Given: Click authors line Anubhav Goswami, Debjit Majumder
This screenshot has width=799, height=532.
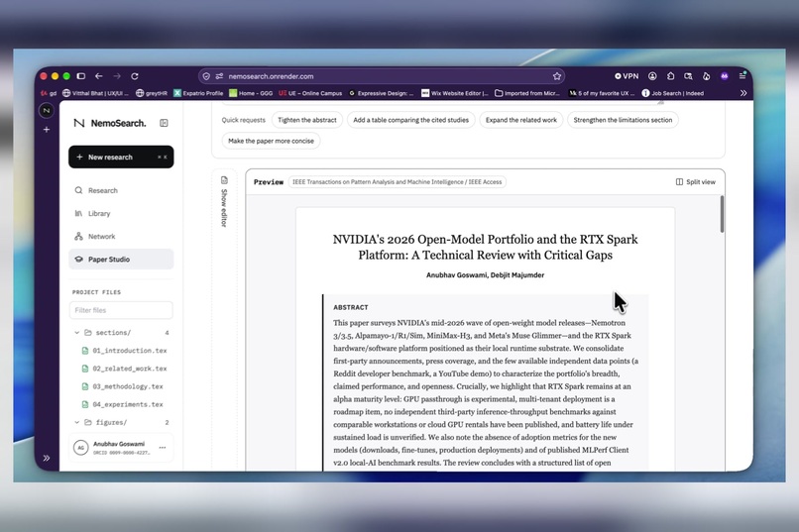Looking at the screenshot, I should click(485, 274).
